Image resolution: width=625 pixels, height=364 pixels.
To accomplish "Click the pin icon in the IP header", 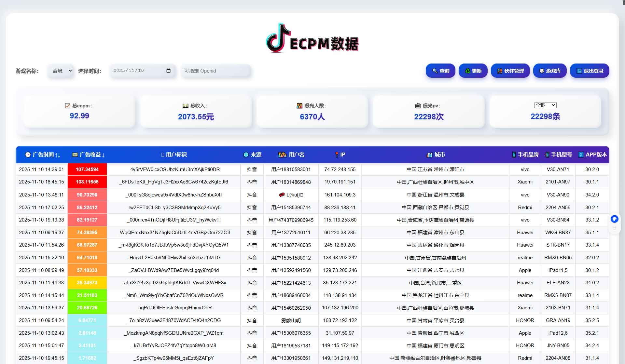I will click(337, 155).
